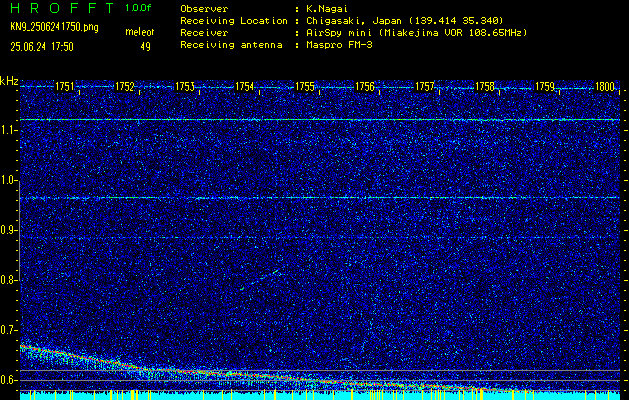The height and width of the screenshot is (400, 629).
Task: Click the 1800 time marker
Action: [x=605, y=87]
